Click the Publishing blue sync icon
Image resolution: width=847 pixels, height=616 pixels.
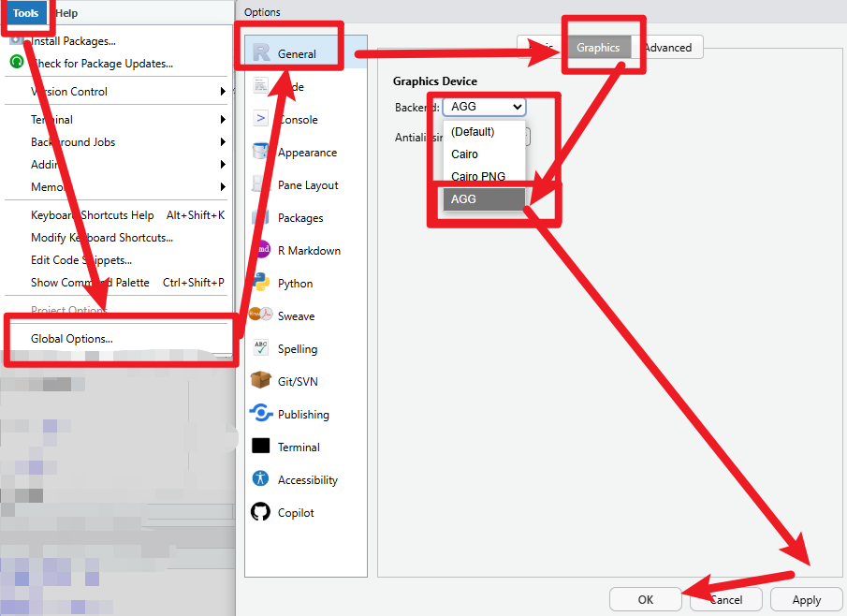261,413
